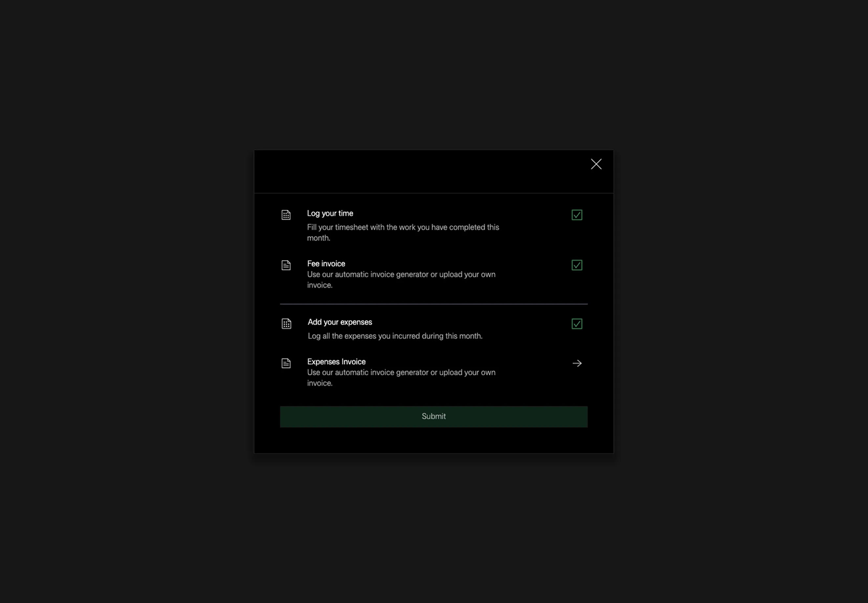Select the Add your expenses step title
Screen dimensions: 868x603
pyautogui.click(x=340, y=322)
